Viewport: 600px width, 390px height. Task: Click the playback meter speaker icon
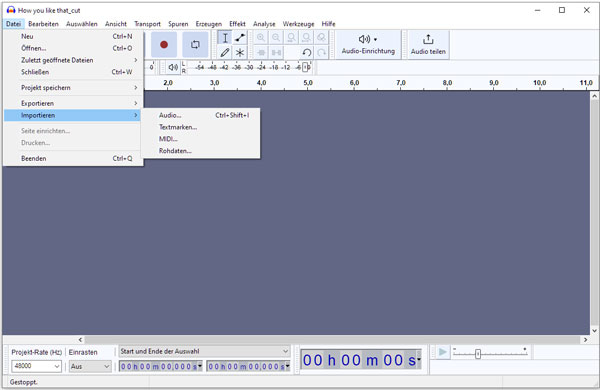pyautogui.click(x=173, y=67)
